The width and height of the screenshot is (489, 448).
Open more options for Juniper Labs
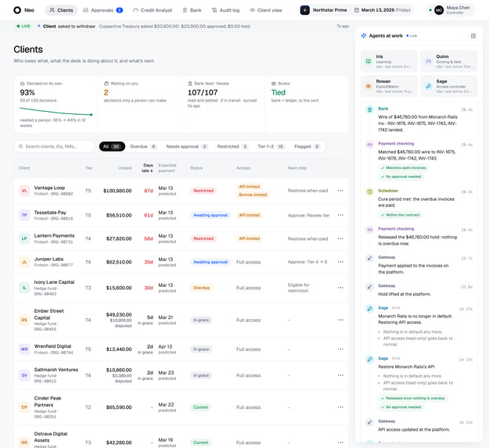point(340,262)
